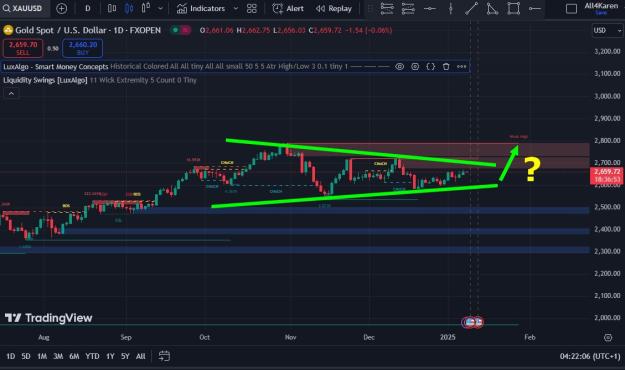Create an Alert
Screen dimensions: 625x370
click(x=288, y=8)
